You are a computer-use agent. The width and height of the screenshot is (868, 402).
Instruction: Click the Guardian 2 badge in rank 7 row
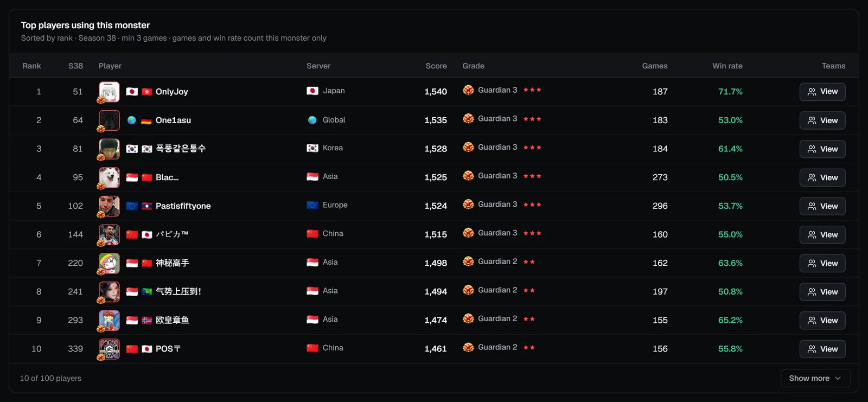pyautogui.click(x=469, y=261)
